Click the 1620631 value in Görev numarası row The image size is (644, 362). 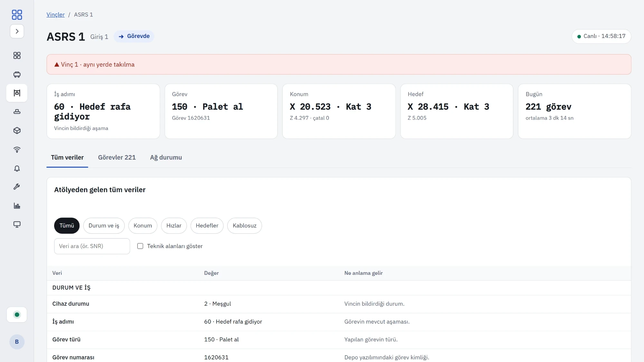216,357
